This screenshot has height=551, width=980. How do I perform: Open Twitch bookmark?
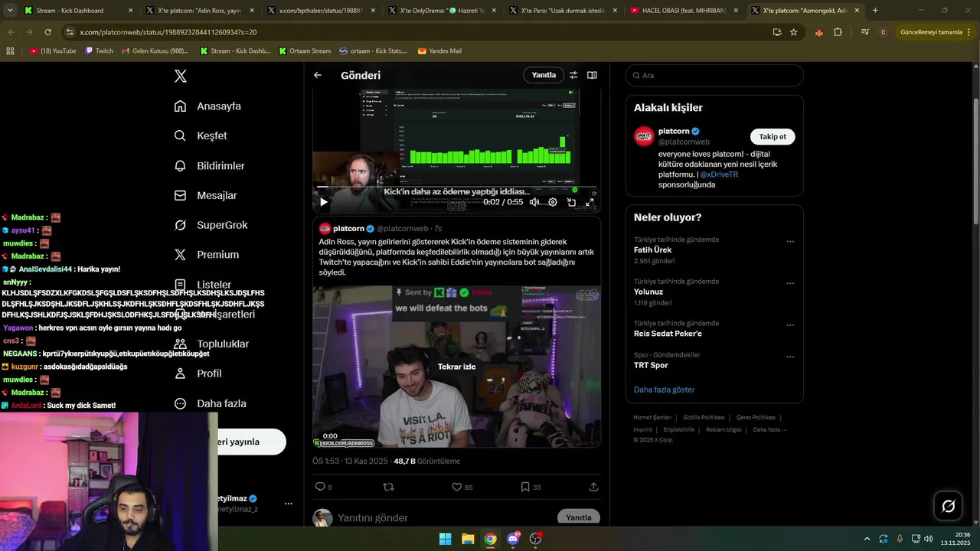(99, 51)
